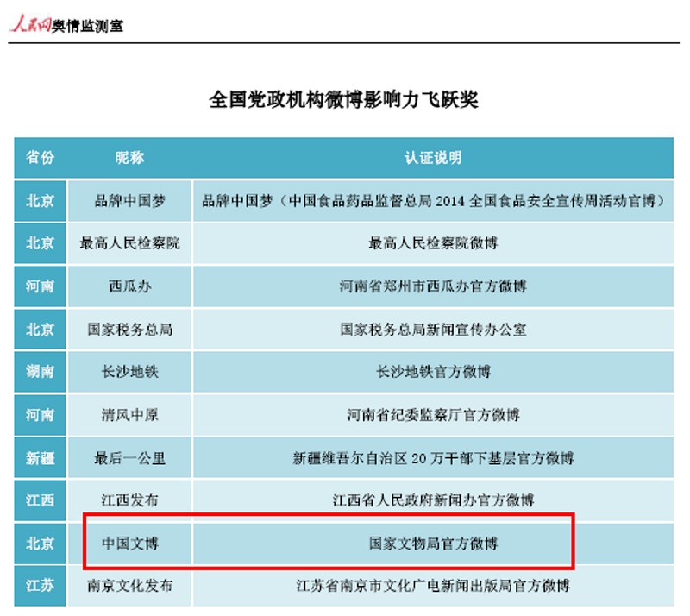Viewport: 690px width, 616px height.
Task: Click the description mentioning 2014 全国食品安全宣传周
Action: [434, 201]
